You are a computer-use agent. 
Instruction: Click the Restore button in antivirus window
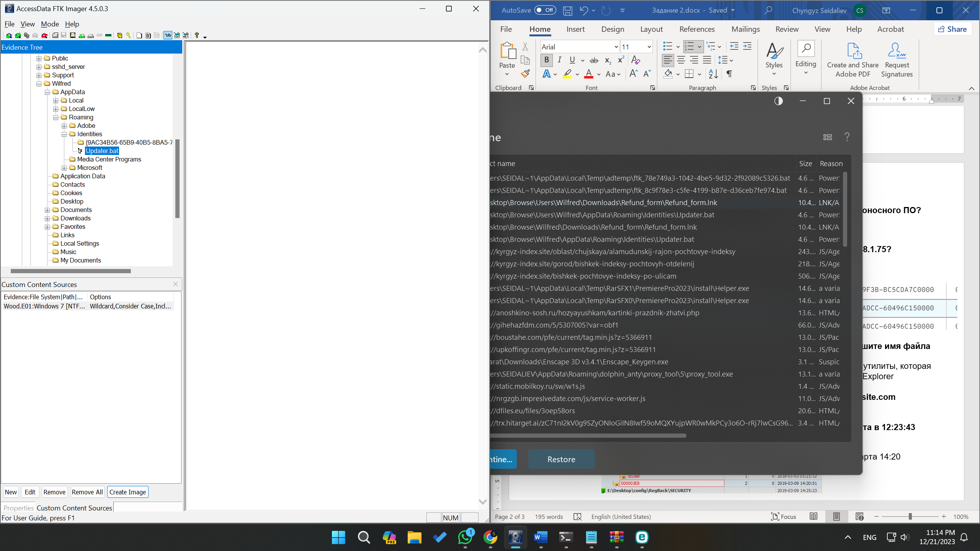(561, 459)
